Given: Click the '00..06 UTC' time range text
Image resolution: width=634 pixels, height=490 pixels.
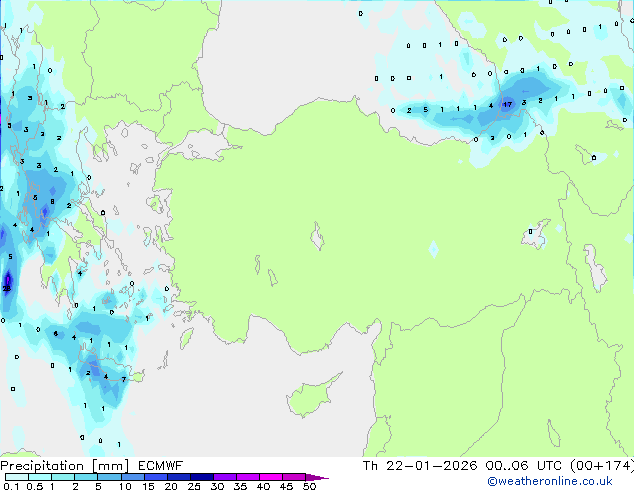Looking at the screenshot, I should 523,466.
